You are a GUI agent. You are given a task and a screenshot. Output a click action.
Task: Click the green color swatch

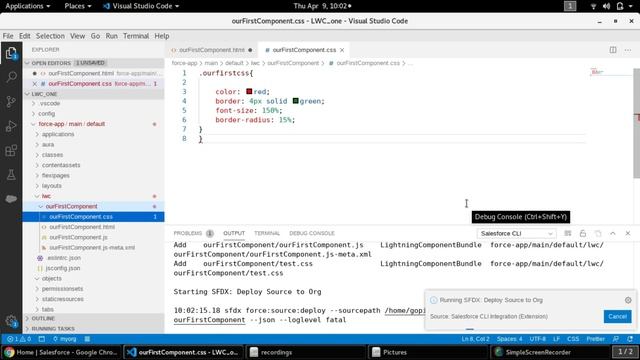296,101
